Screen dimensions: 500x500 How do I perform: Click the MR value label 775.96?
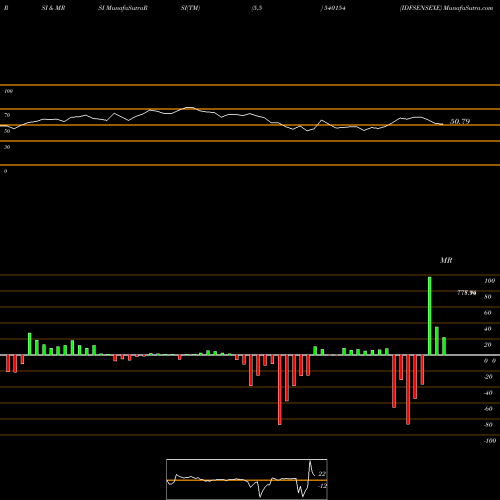(467, 293)
